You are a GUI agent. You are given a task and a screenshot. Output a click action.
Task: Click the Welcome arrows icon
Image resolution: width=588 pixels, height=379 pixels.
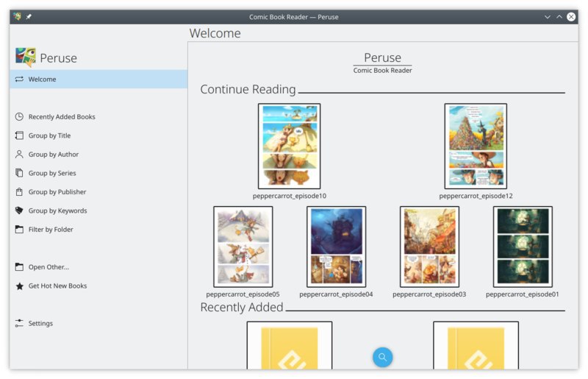tap(19, 79)
